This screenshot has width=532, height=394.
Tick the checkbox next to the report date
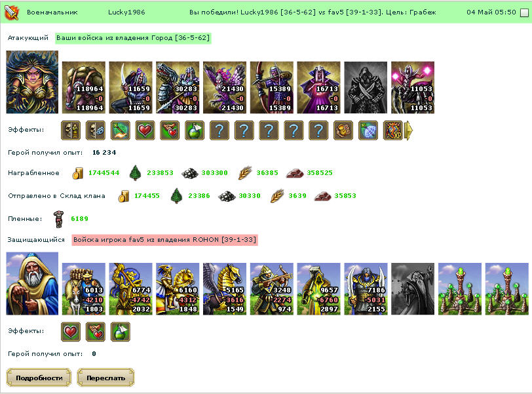coord(524,12)
